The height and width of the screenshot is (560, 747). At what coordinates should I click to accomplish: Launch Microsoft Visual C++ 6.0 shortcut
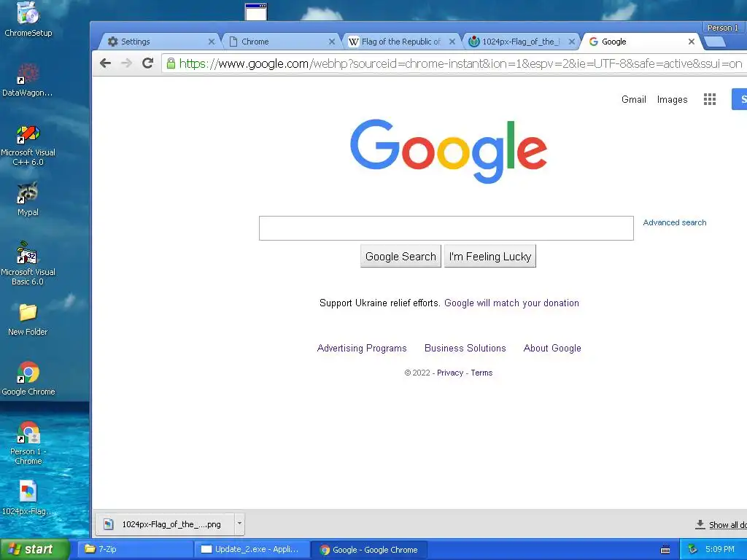click(28, 144)
